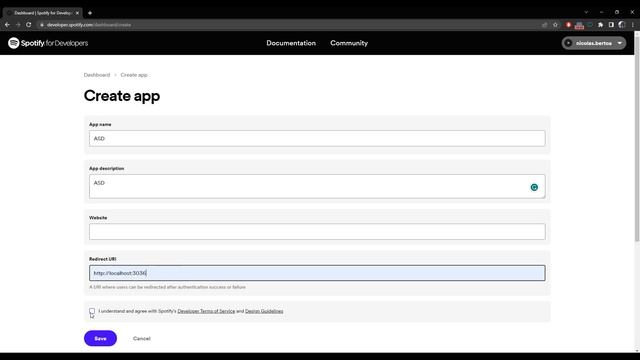Toggle the browser side panel icon
Screen dimensions: 640x360
(611, 25)
